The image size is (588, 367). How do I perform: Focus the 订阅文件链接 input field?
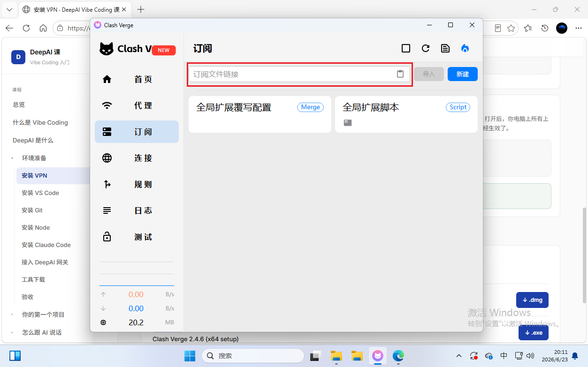pyautogui.click(x=299, y=74)
